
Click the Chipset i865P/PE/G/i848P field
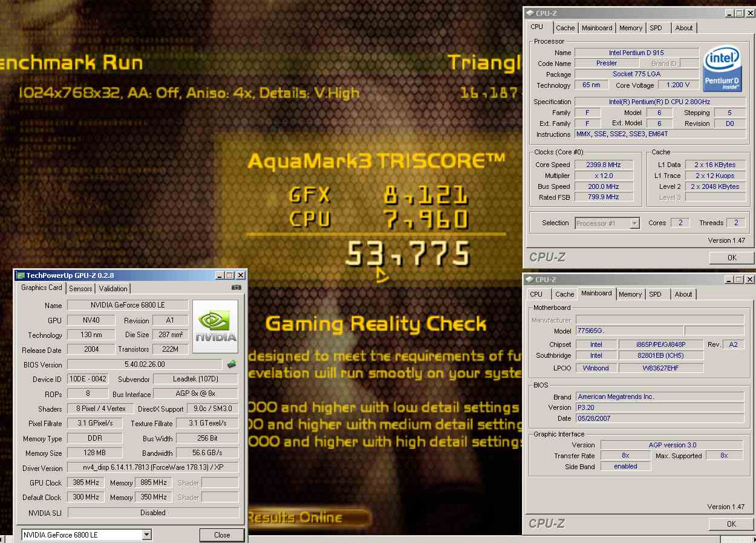(x=661, y=344)
